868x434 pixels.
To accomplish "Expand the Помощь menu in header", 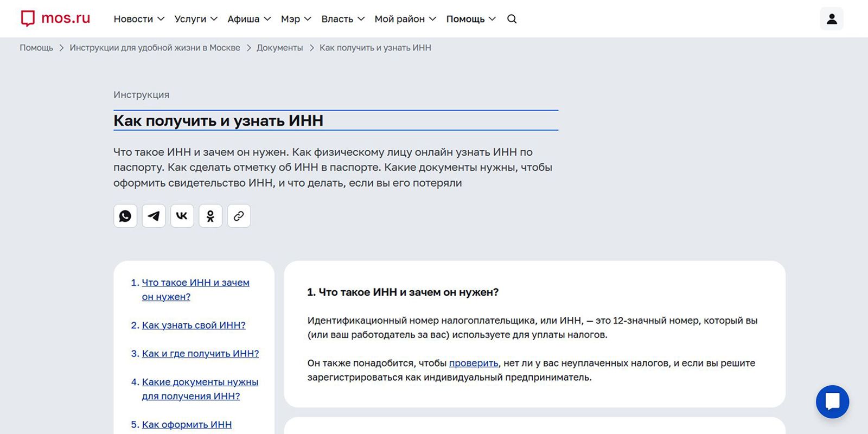I will (471, 19).
